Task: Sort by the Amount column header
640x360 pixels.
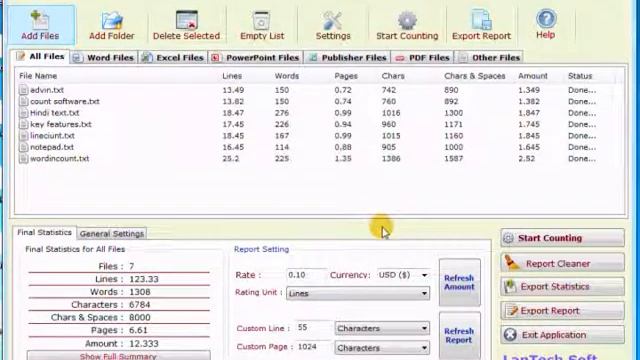Action: click(x=533, y=76)
